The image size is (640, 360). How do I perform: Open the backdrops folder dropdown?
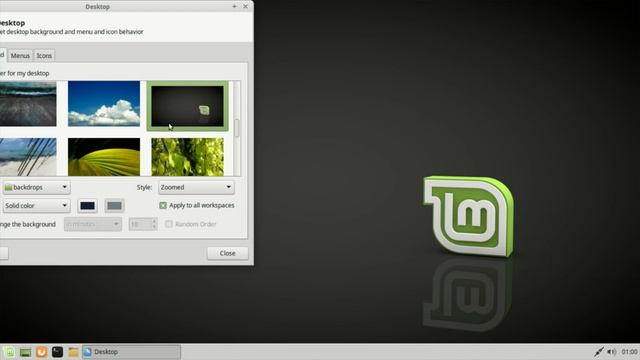36,187
